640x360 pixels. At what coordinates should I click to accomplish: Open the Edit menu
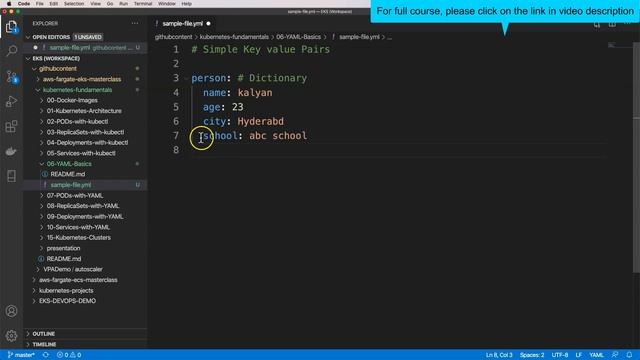coord(53,4)
